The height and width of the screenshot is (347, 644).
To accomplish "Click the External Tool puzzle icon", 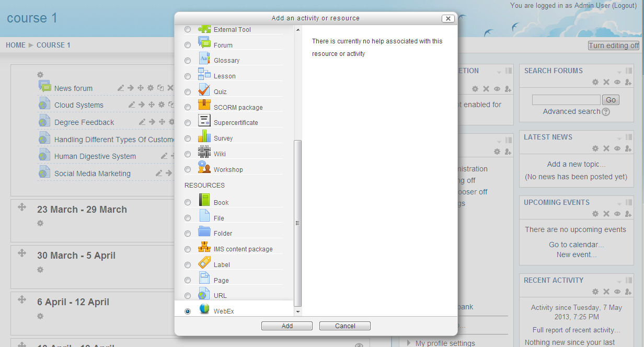I will click(204, 28).
